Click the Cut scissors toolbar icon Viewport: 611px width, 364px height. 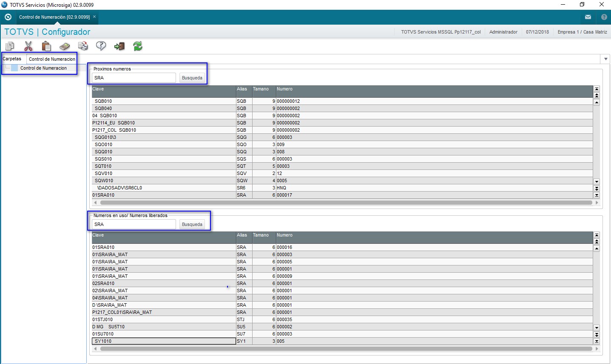[28, 46]
